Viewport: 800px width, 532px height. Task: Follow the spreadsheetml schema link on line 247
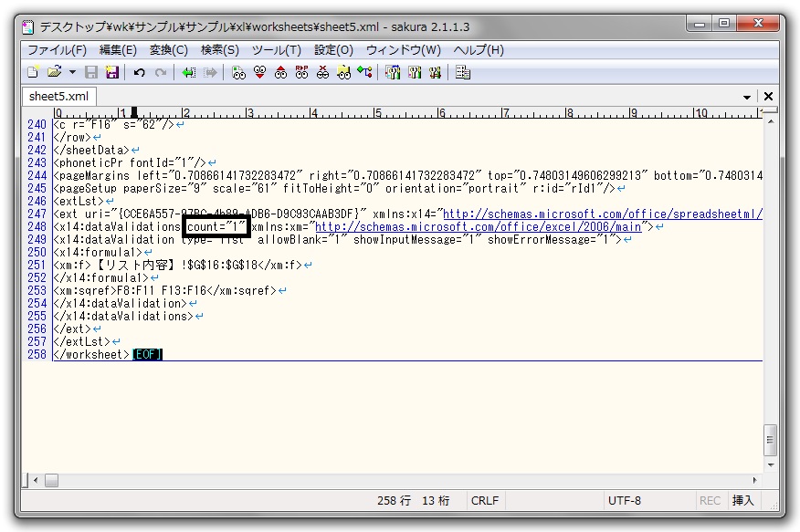coord(603,214)
